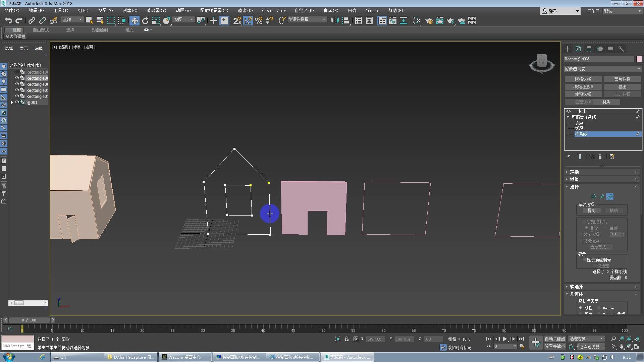Click the 挤出 button in the modifier panel
644x362 pixels.
[x=622, y=86]
